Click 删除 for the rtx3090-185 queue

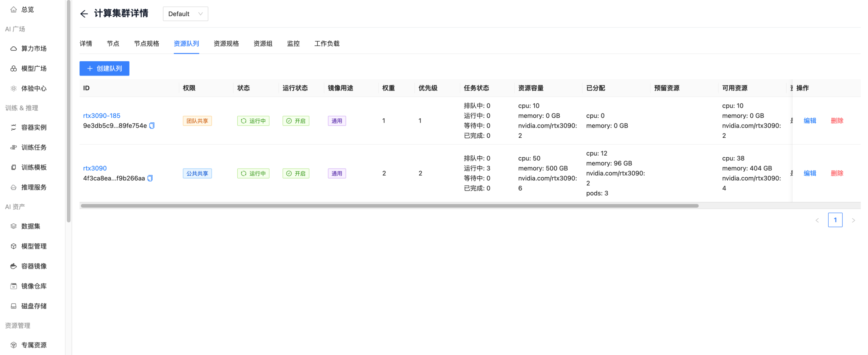coord(837,121)
